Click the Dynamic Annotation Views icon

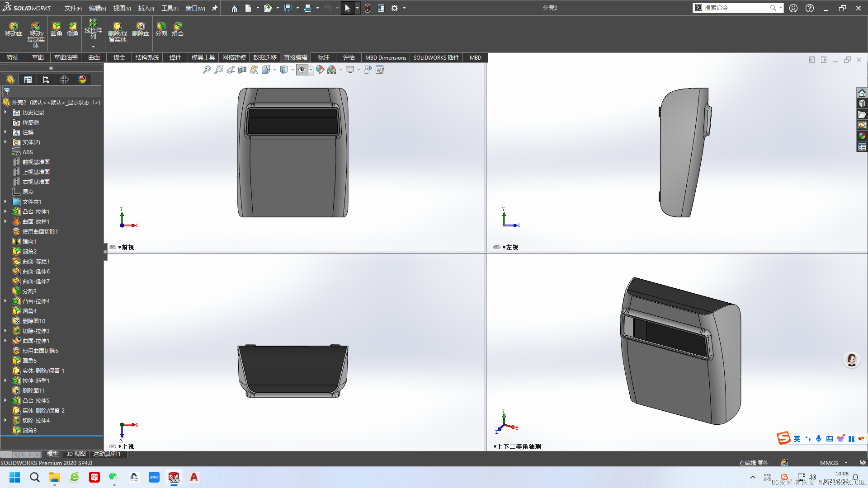pos(254,70)
